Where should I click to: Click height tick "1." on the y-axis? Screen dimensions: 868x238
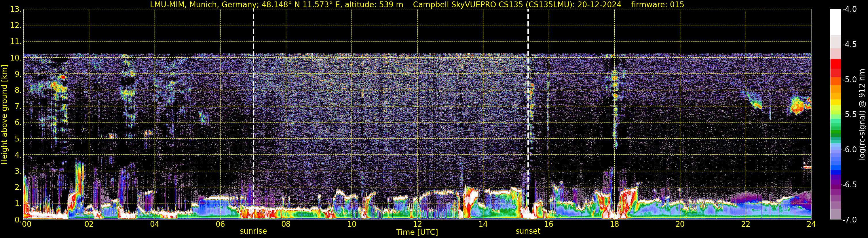pyautogui.click(x=18, y=204)
